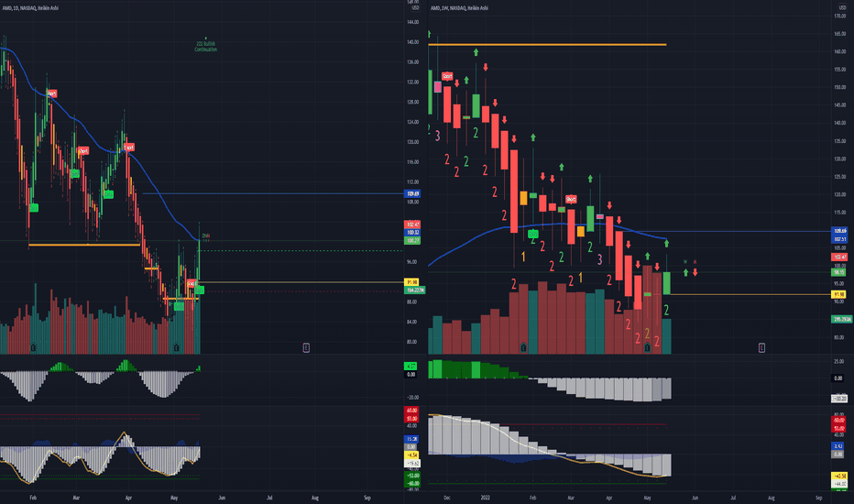Click Aug on the weekly chart time axis
854x504 pixels.
point(771,498)
